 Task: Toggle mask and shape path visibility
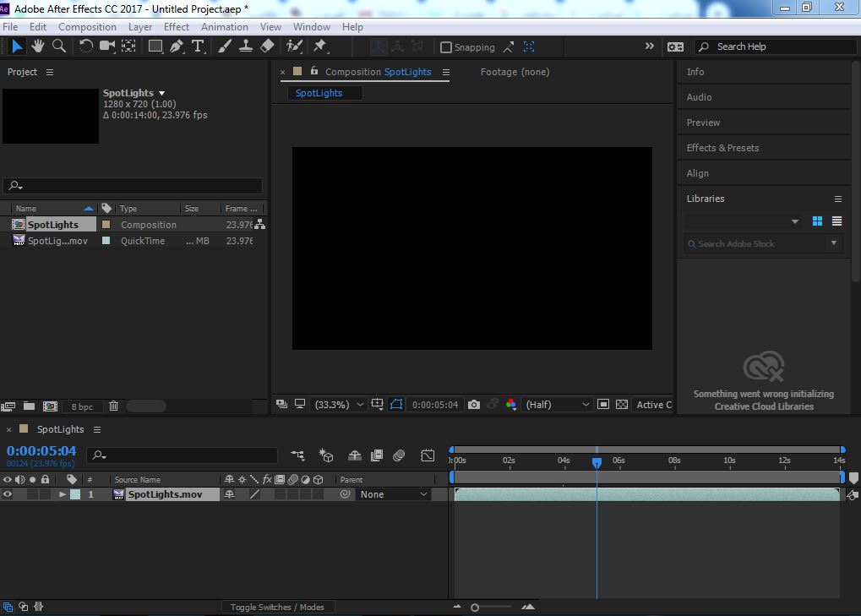(396, 405)
